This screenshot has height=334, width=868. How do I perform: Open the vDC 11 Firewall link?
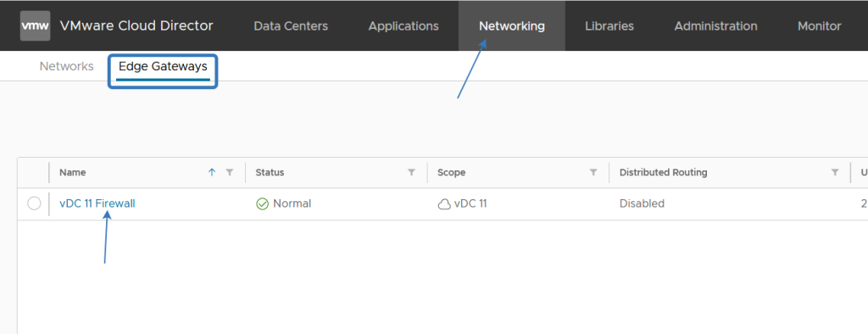point(97,203)
